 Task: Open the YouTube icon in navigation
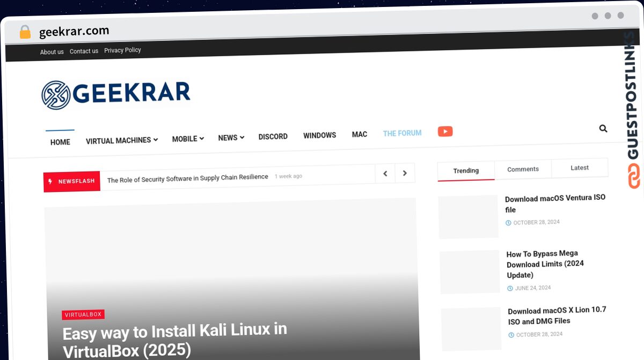[x=445, y=131]
